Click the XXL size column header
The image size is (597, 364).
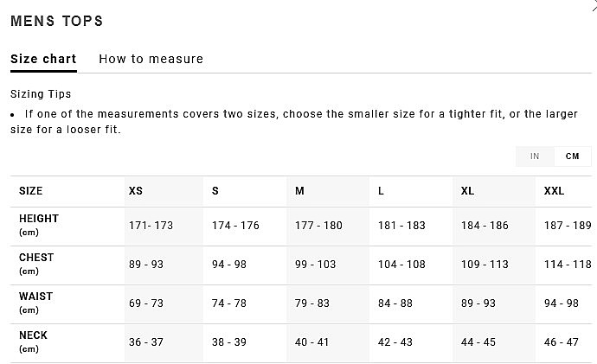tap(554, 191)
